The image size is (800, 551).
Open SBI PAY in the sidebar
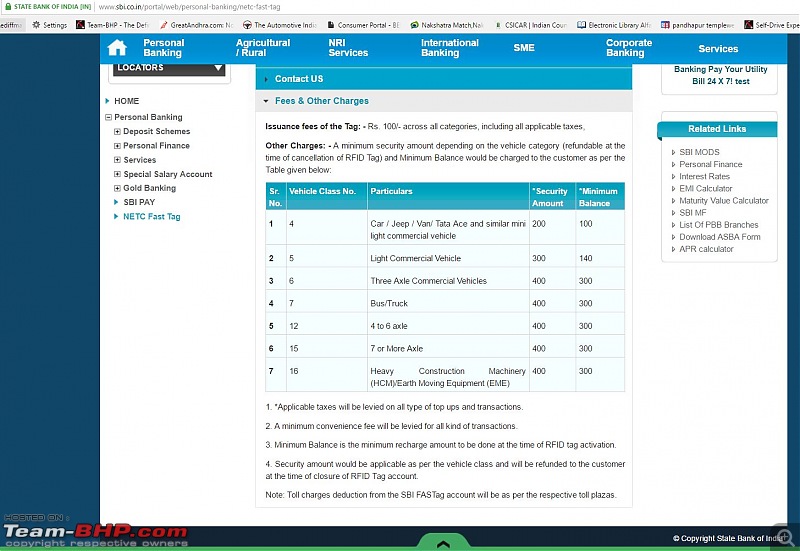click(139, 202)
